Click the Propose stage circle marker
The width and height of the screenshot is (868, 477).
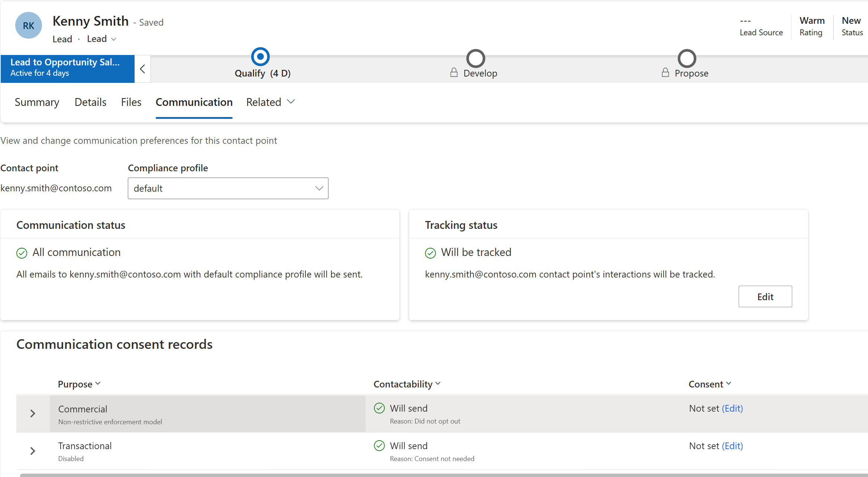[x=687, y=58]
